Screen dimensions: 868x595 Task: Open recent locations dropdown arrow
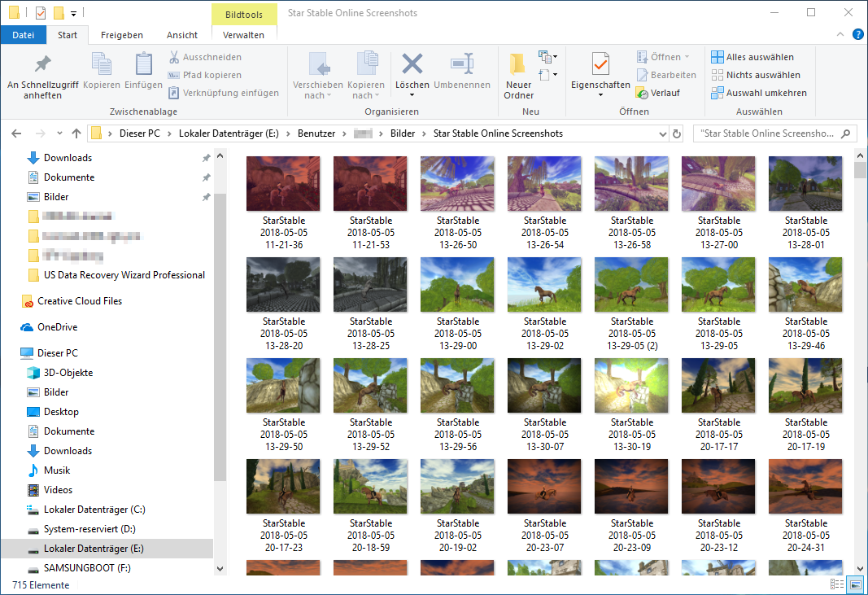pyautogui.click(x=59, y=133)
